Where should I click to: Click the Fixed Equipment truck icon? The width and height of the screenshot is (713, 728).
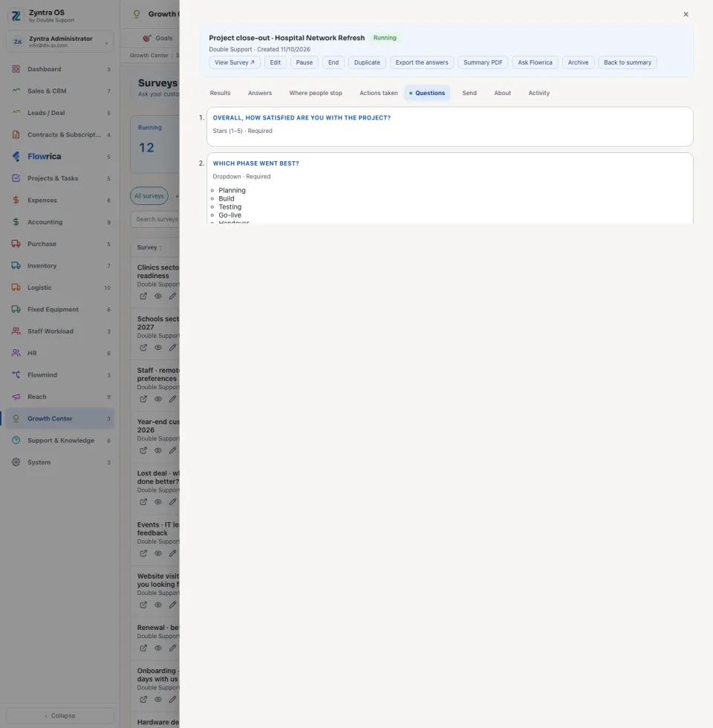[x=16, y=309]
